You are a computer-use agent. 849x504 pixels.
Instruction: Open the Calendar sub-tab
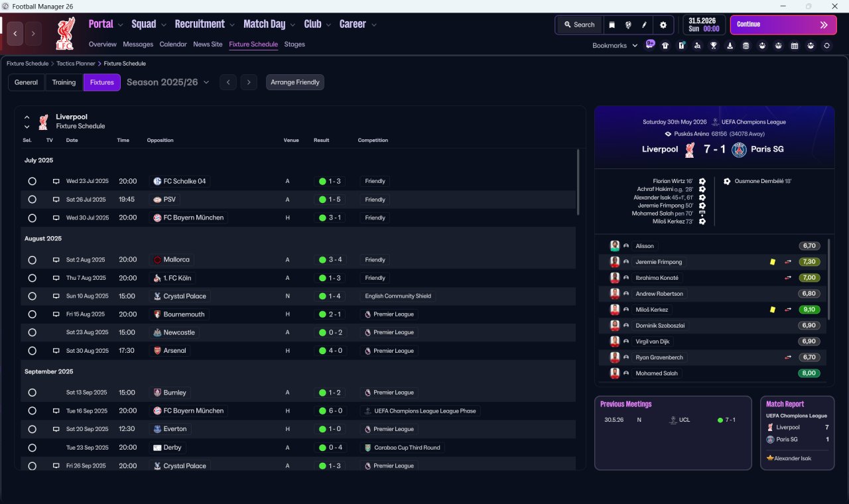(173, 44)
